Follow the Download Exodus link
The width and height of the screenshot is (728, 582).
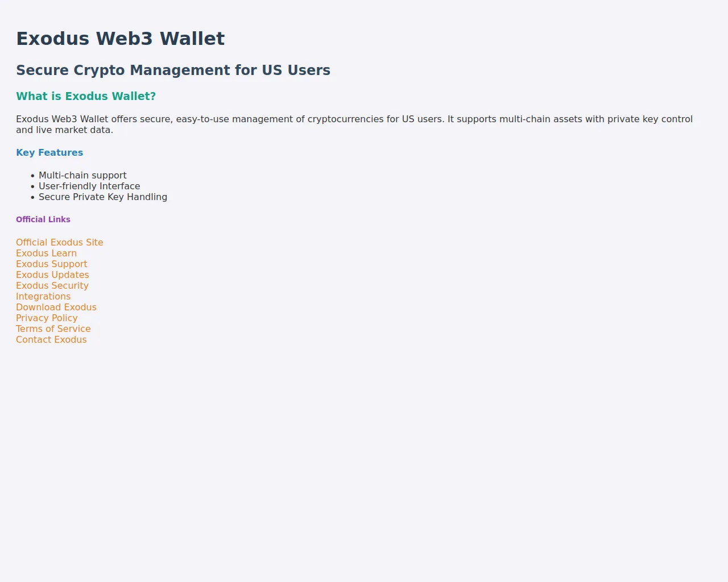click(x=56, y=307)
